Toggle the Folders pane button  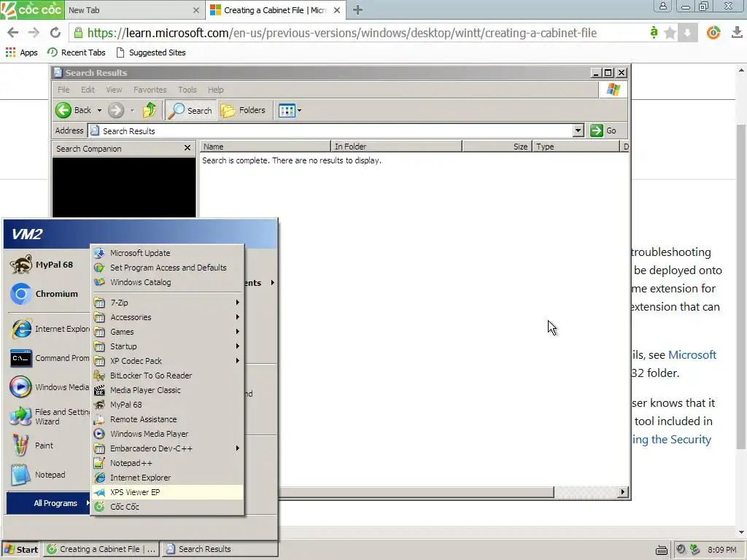tap(243, 111)
